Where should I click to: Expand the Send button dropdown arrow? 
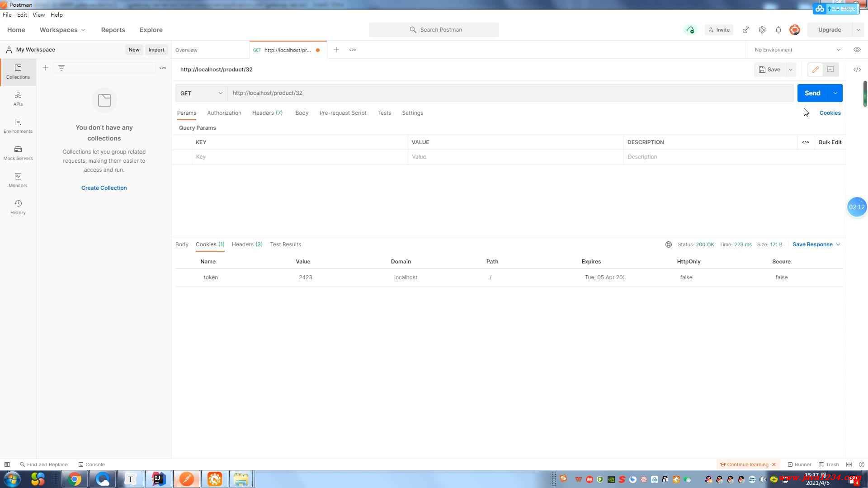(x=835, y=93)
